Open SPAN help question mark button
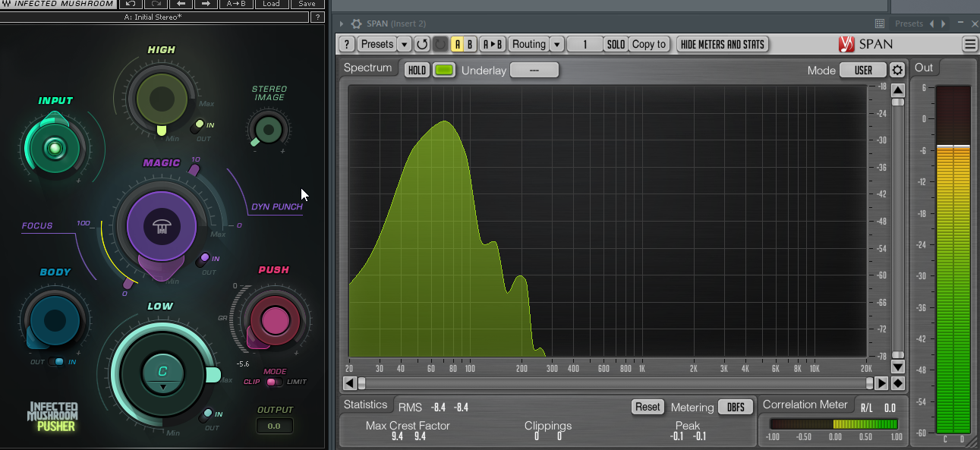 pyautogui.click(x=346, y=44)
